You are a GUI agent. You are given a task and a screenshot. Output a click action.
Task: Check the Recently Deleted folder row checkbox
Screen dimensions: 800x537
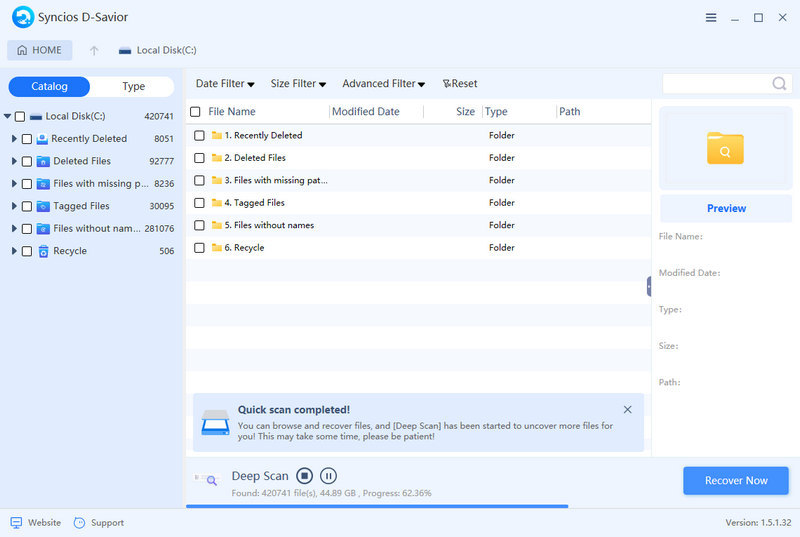199,135
